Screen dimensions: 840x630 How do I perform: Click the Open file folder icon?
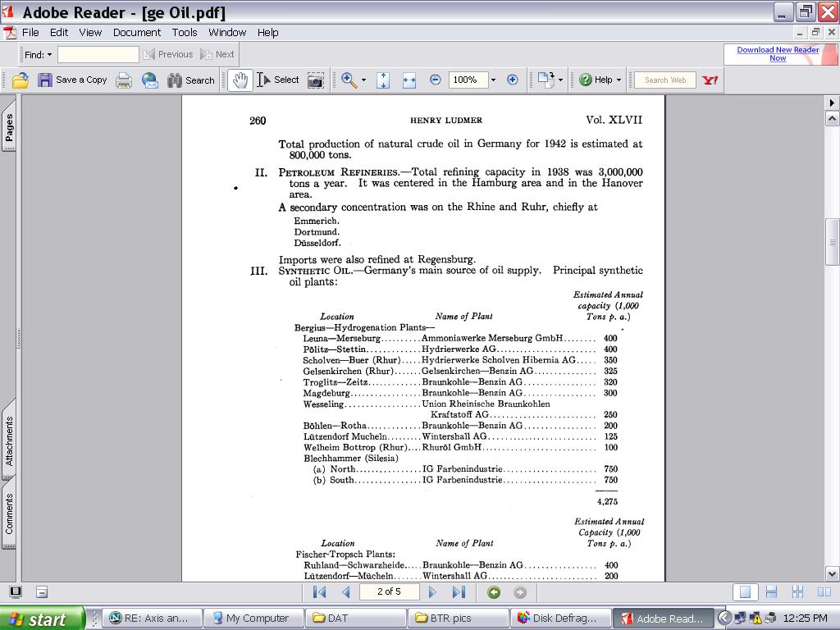(21, 80)
